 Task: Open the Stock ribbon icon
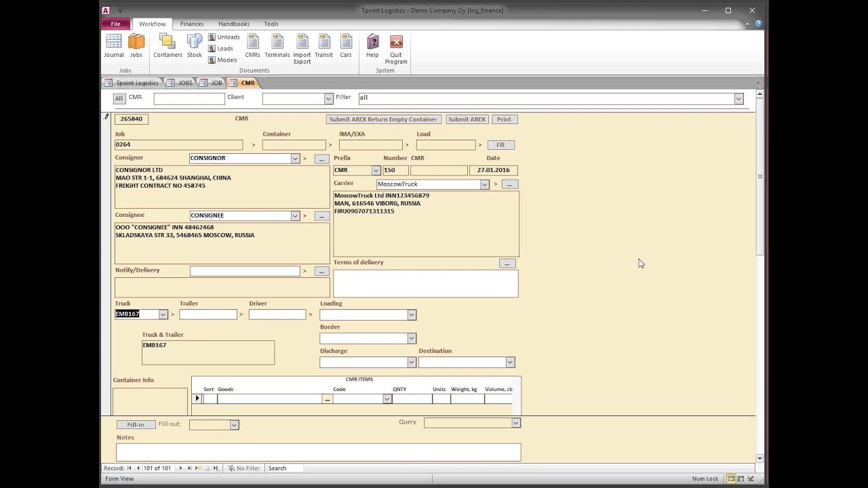(x=195, y=45)
